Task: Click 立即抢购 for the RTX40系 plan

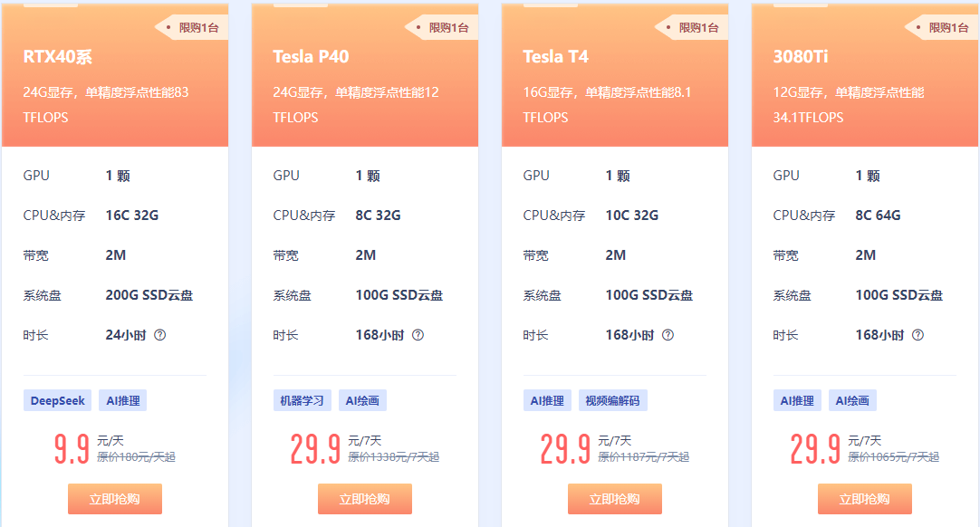Action: (x=115, y=499)
